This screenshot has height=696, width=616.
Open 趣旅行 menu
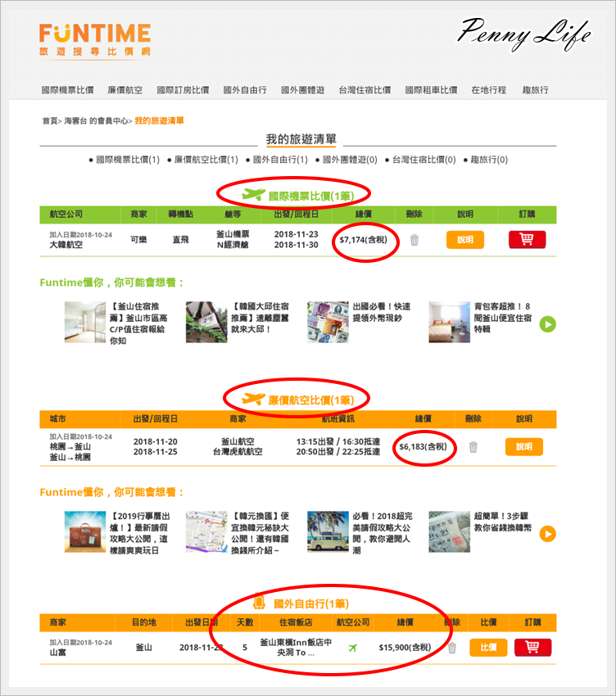pyautogui.click(x=535, y=90)
